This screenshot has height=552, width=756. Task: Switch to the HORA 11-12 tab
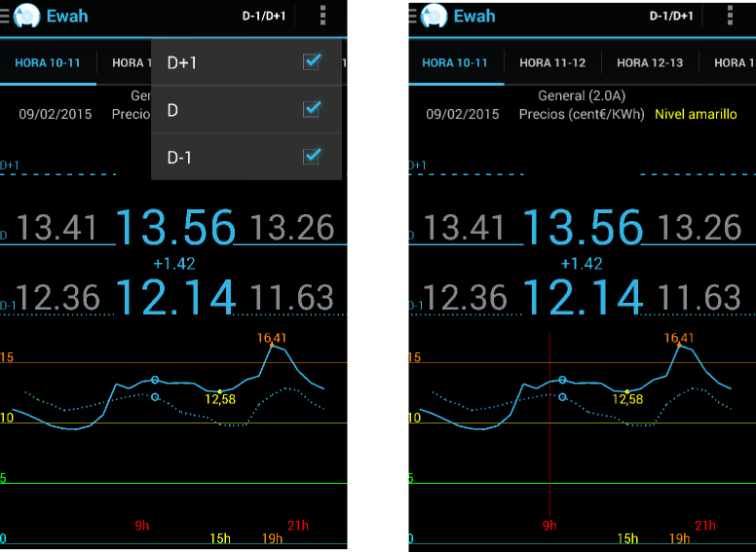(552, 63)
